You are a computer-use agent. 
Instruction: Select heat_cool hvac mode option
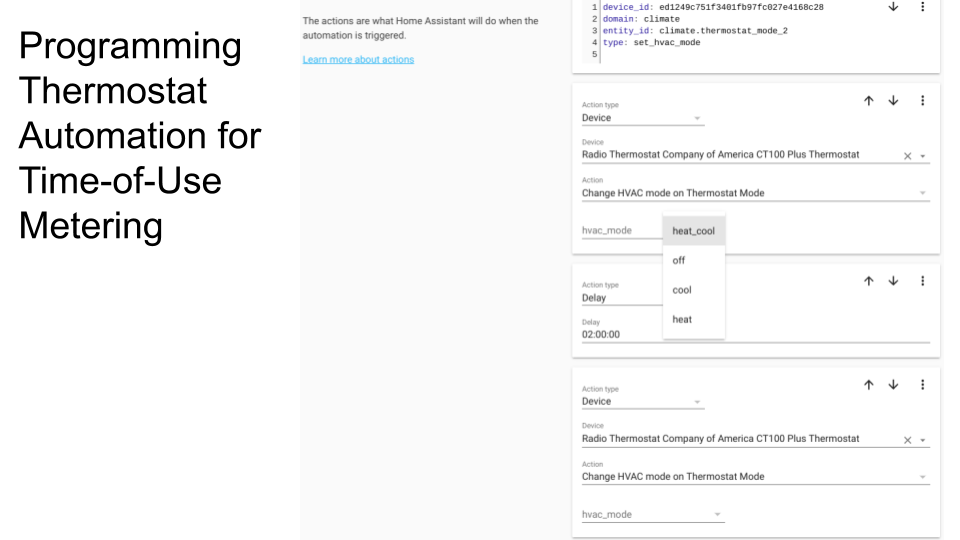(694, 231)
